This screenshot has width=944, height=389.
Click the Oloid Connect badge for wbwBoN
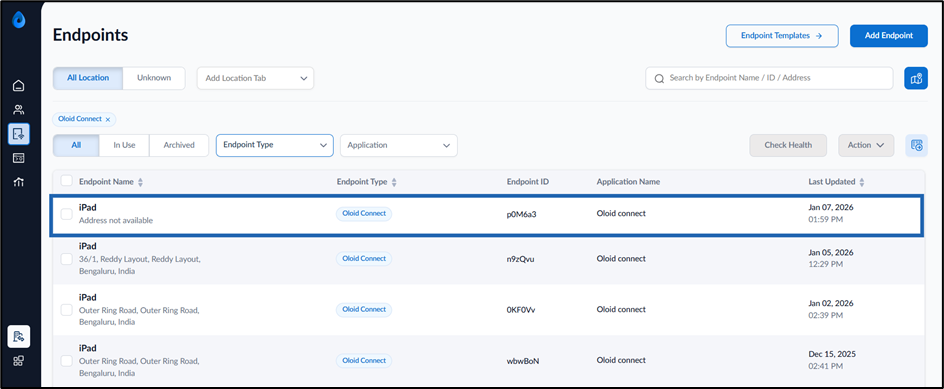pyautogui.click(x=364, y=361)
